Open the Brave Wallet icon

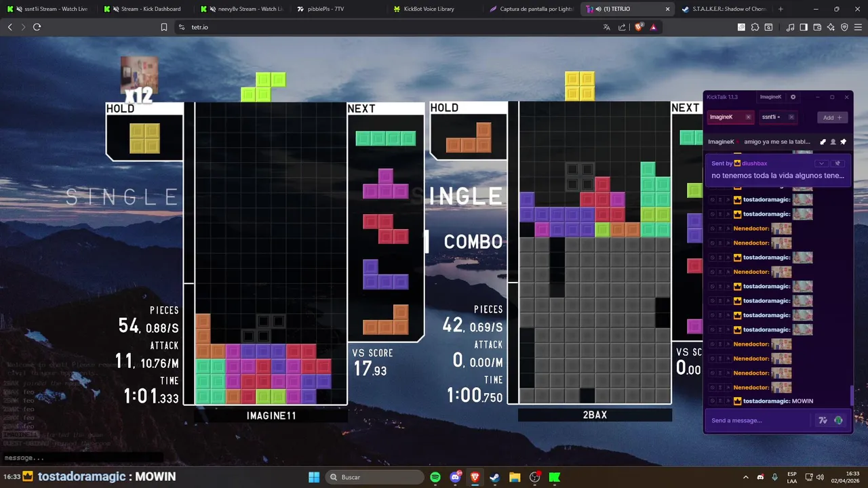pos(817,27)
